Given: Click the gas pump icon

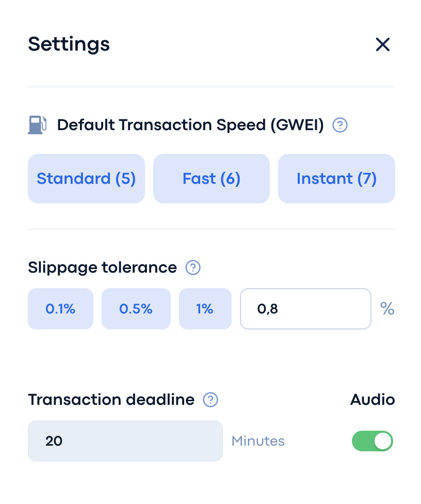Looking at the screenshot, I should [x=38, y=125].
